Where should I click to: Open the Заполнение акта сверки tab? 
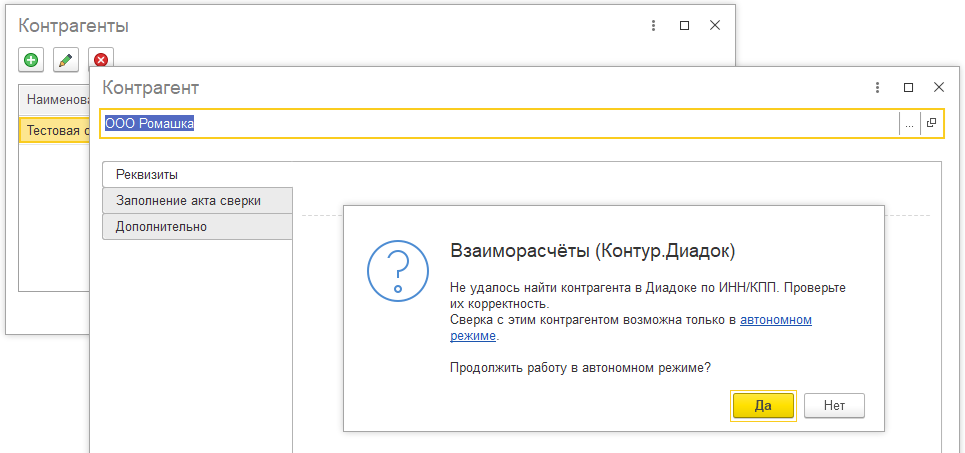[197, 201]
